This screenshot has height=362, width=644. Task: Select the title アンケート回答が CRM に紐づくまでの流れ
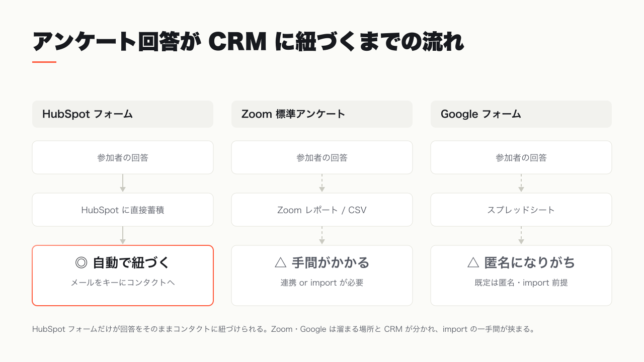[248, 42]
